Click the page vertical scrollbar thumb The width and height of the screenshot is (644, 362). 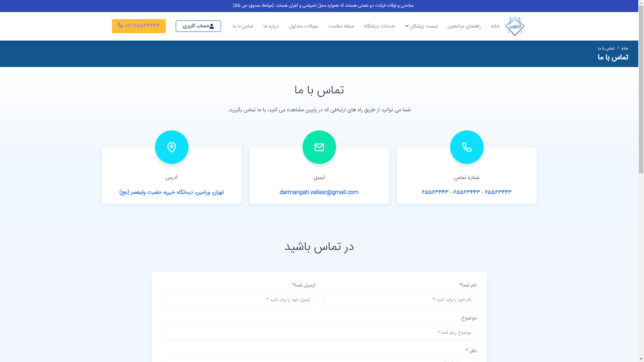641,89
